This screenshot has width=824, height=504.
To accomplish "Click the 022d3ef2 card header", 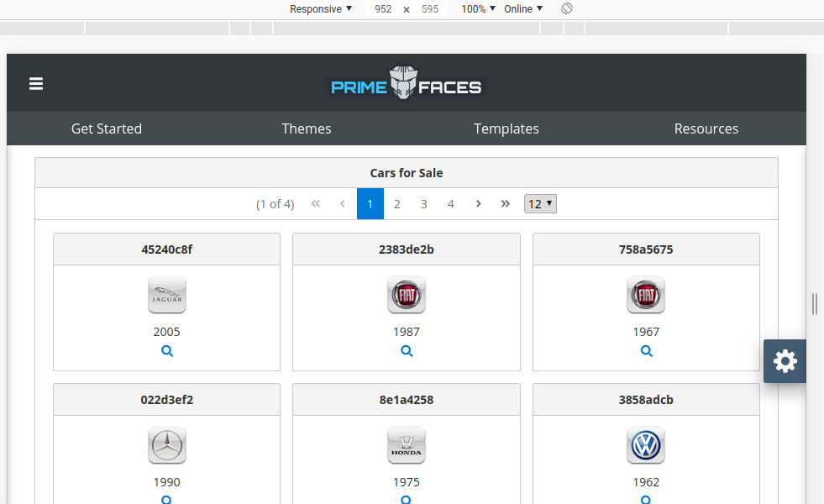I will coord(166,399).
